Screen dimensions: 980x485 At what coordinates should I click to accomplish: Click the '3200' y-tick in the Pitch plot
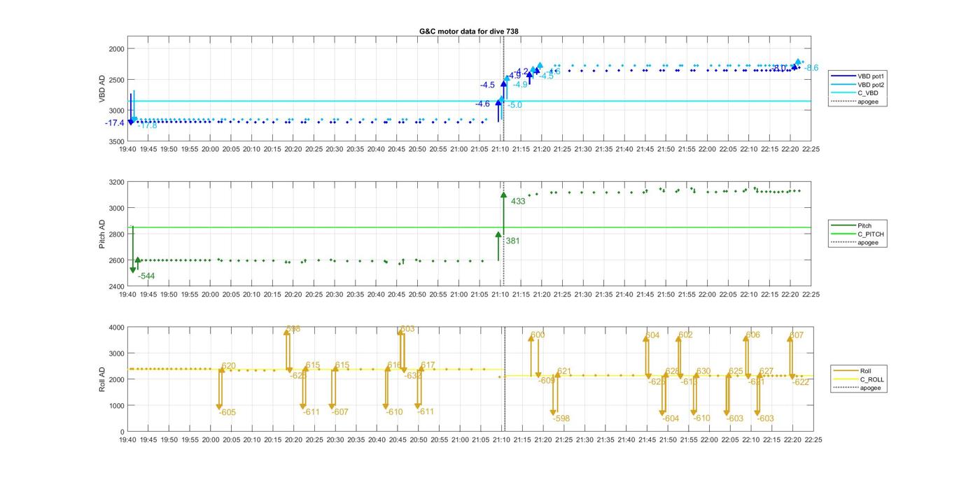[x=116, y=182]
